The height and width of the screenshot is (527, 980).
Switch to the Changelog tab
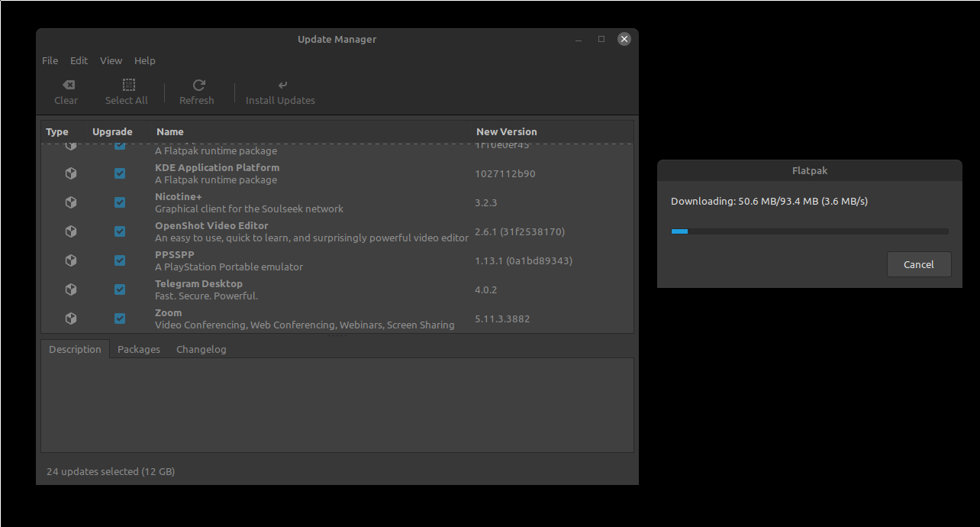(201, 349)
